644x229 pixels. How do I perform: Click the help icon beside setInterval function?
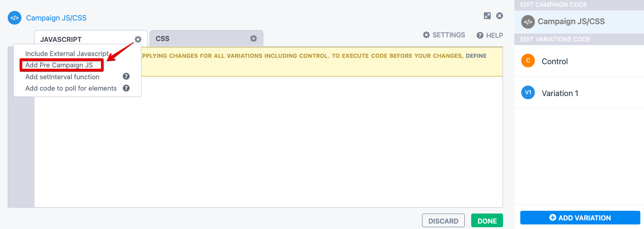126,76
